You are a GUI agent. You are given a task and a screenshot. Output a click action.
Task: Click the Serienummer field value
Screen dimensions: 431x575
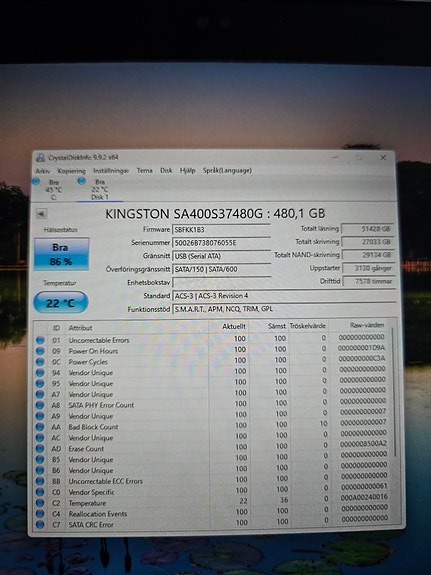tap(222, 243)
